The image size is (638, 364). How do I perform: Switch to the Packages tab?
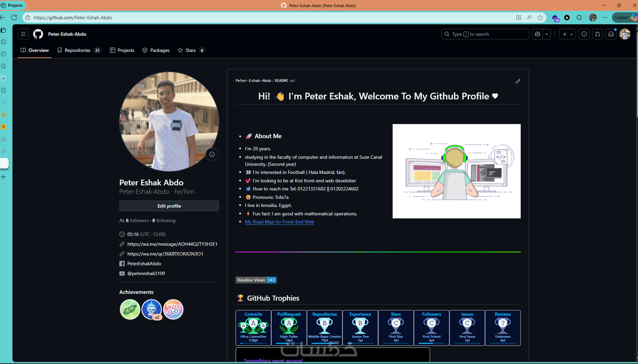[156, 50]
